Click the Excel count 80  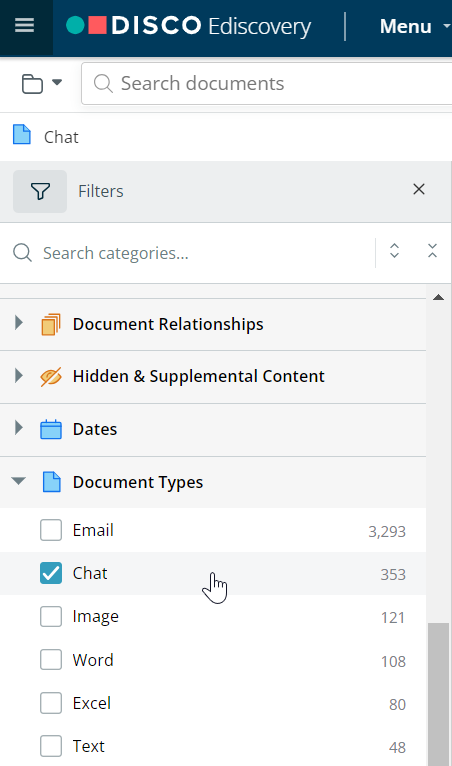click(x=398, y=704)
